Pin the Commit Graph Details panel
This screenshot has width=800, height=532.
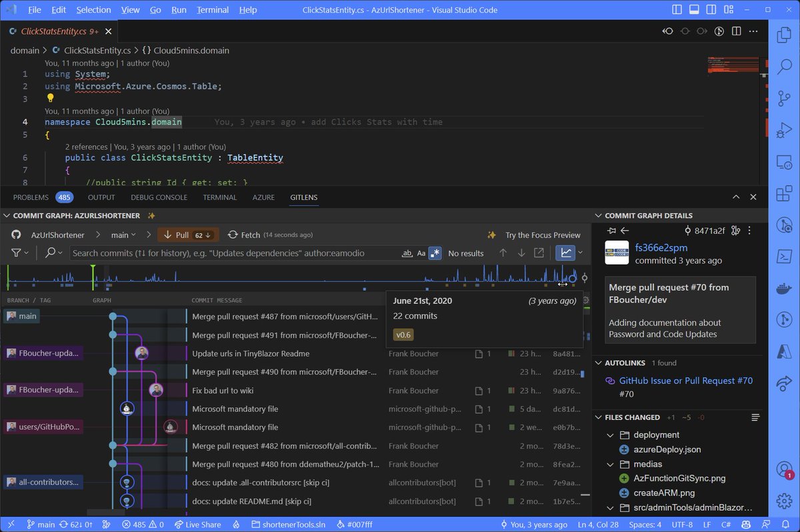tap(611, 231)
